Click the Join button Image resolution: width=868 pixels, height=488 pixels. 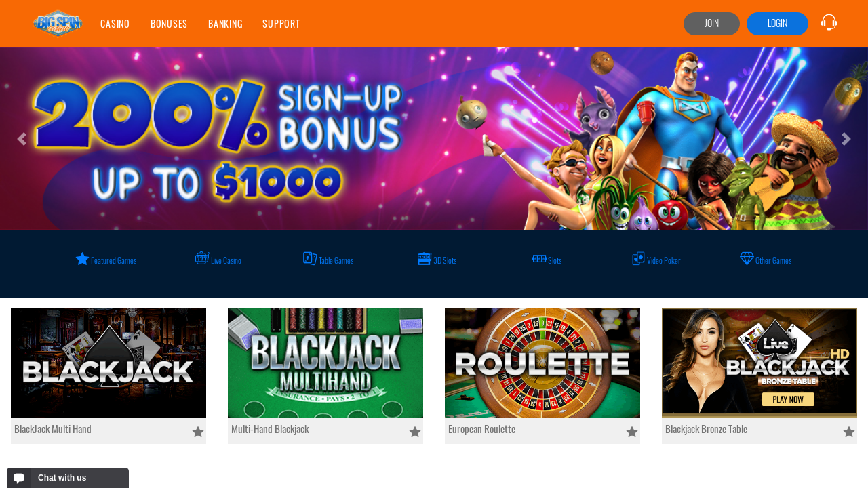(711, 24)
